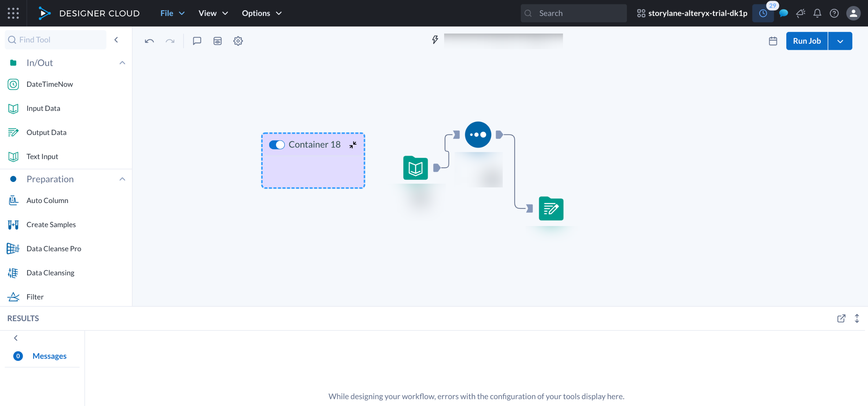This screenshot has width=868, height=406.
Task: Click the comment annotation icon
Action: pyautogui.click(x=197, y=41)
